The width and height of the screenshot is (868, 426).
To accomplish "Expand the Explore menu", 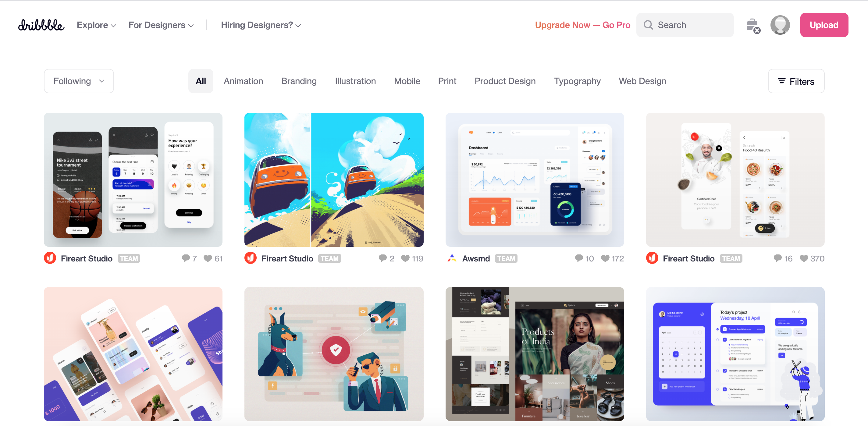I will [x=96, y=25].
